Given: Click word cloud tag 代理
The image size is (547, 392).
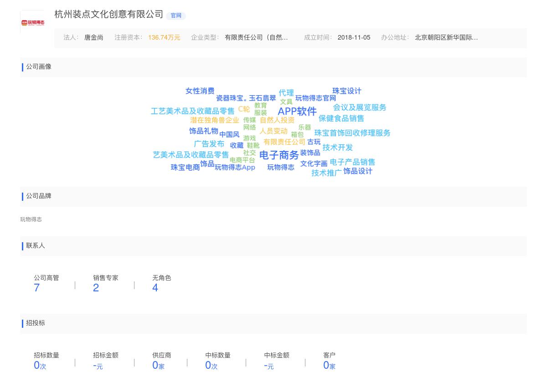Looking at the screenshot, I should [x=286, y=93].
